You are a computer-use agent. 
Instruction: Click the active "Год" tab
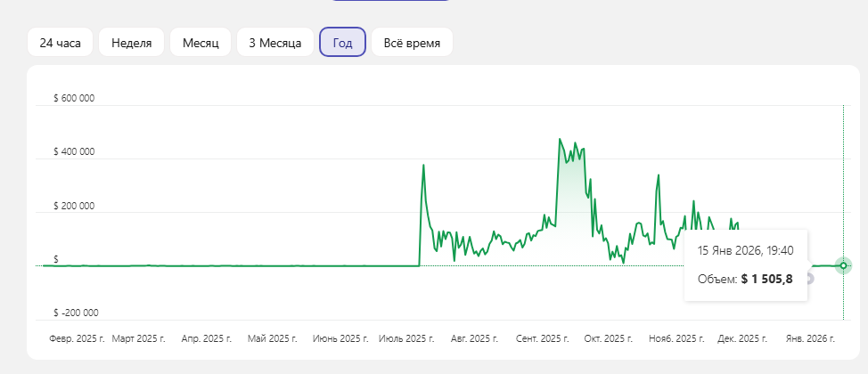(x=342, y=42)
